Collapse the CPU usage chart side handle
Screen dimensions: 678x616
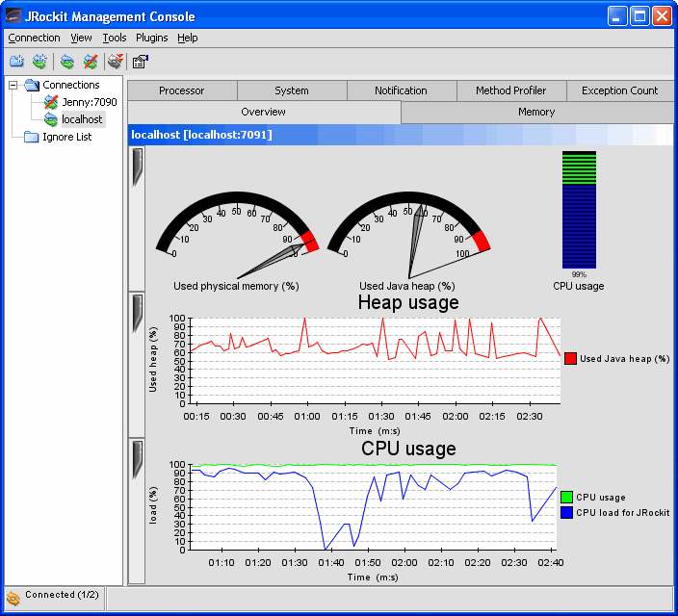click(x=137, y=459)
